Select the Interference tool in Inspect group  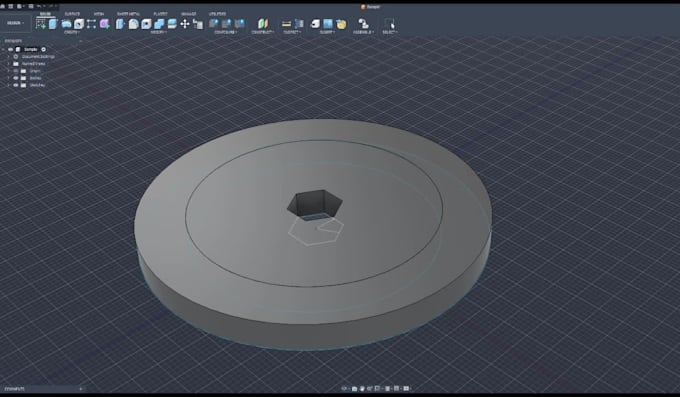coord(299,24)
